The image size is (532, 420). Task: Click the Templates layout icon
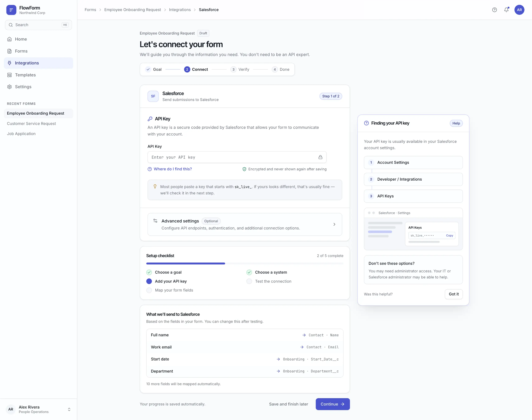click(10, 75)
